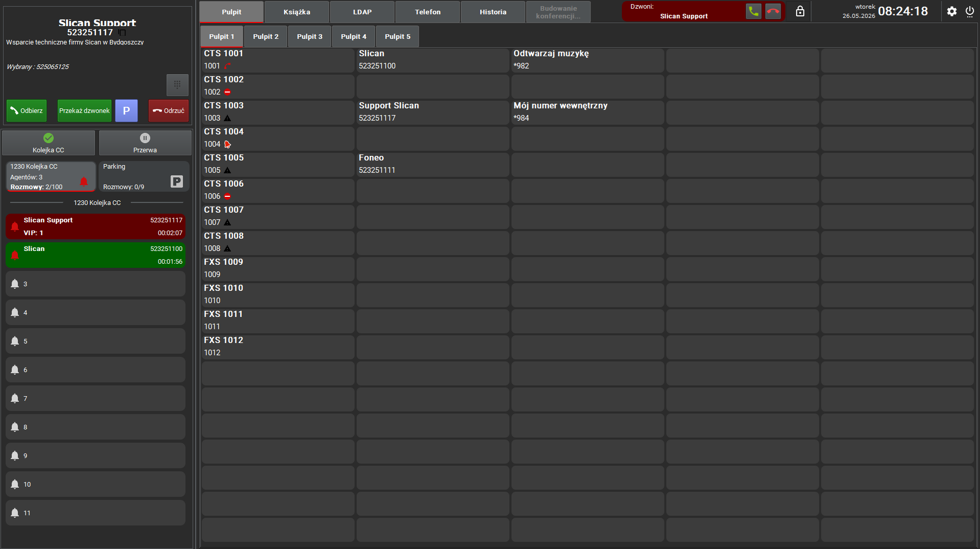Open settings via the gear icon

[951, 11]
